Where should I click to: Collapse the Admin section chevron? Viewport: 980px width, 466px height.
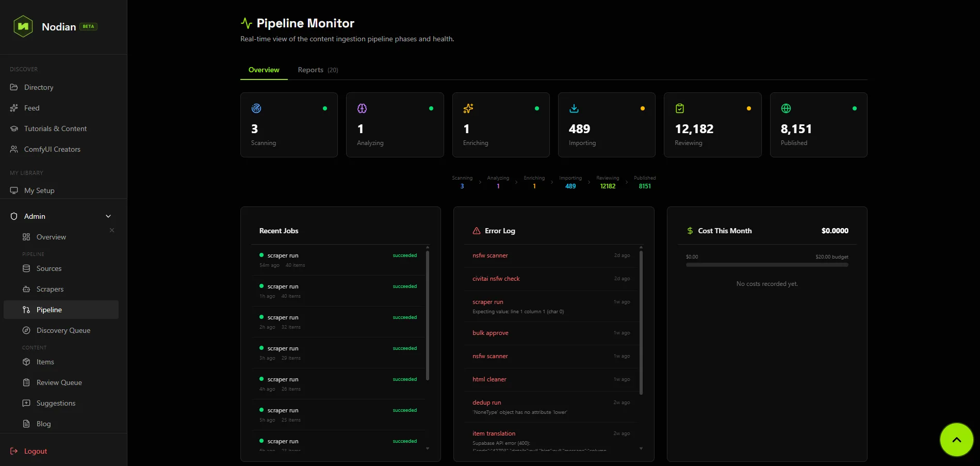tap(108, 216)
